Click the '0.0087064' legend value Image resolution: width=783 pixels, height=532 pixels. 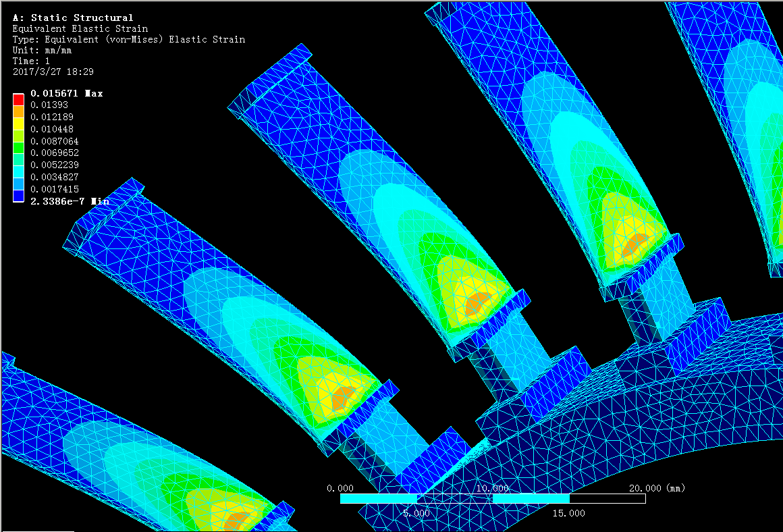click(55, 141)
